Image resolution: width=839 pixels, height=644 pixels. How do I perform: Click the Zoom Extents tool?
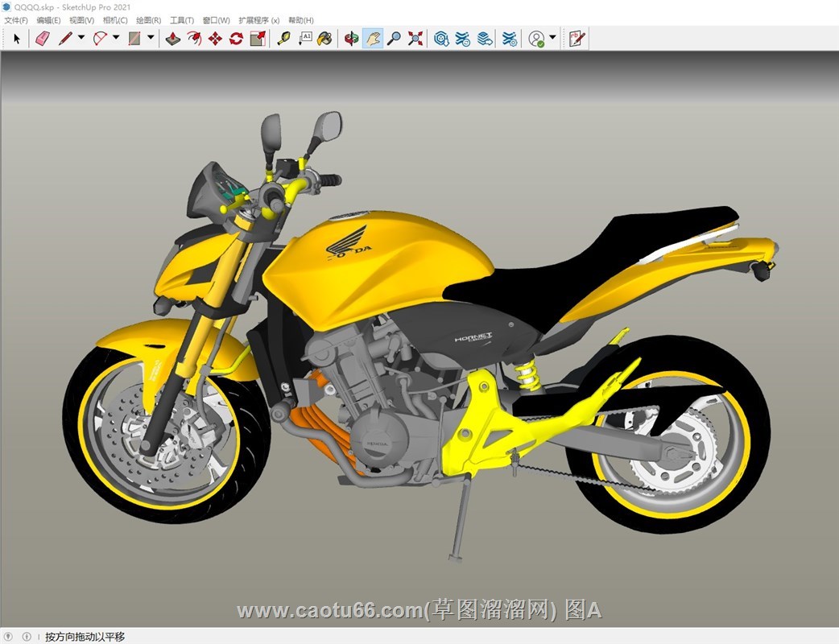tap(415, 38)
